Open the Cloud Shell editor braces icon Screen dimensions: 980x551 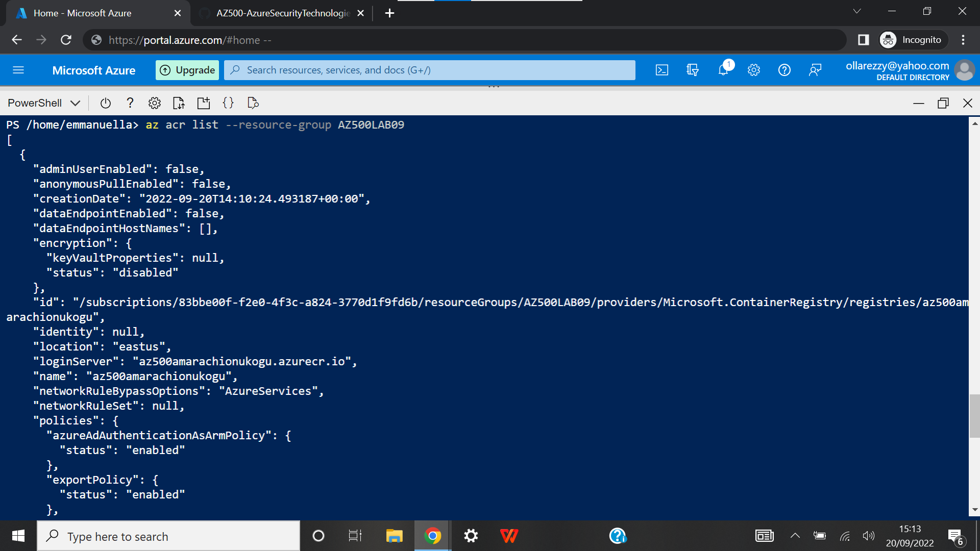tap(228, 103)
